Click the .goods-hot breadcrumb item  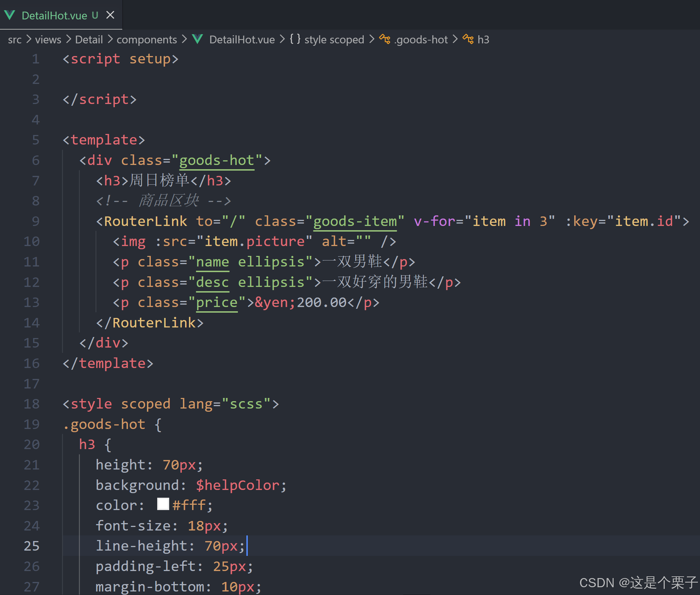point(421,39)
